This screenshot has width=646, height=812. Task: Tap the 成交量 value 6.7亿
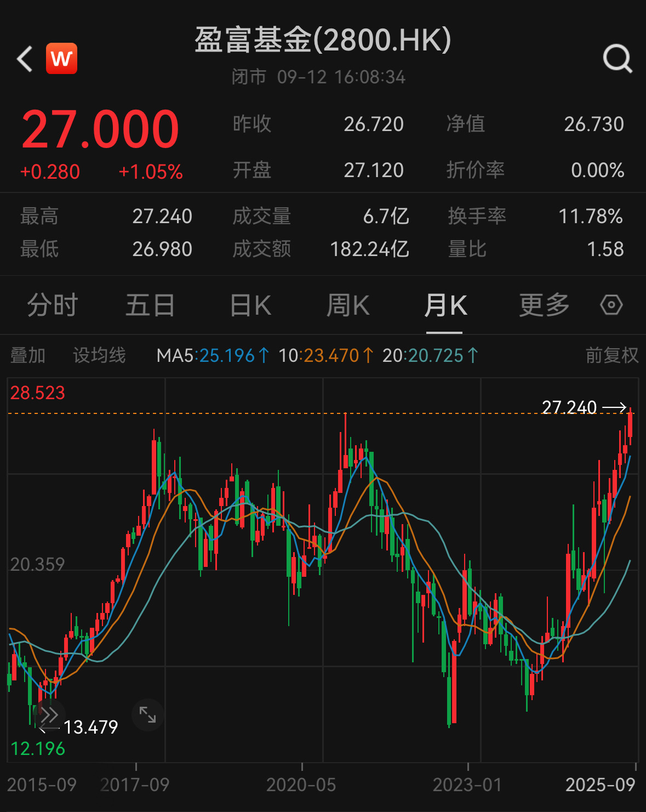[x=386, y=217]
